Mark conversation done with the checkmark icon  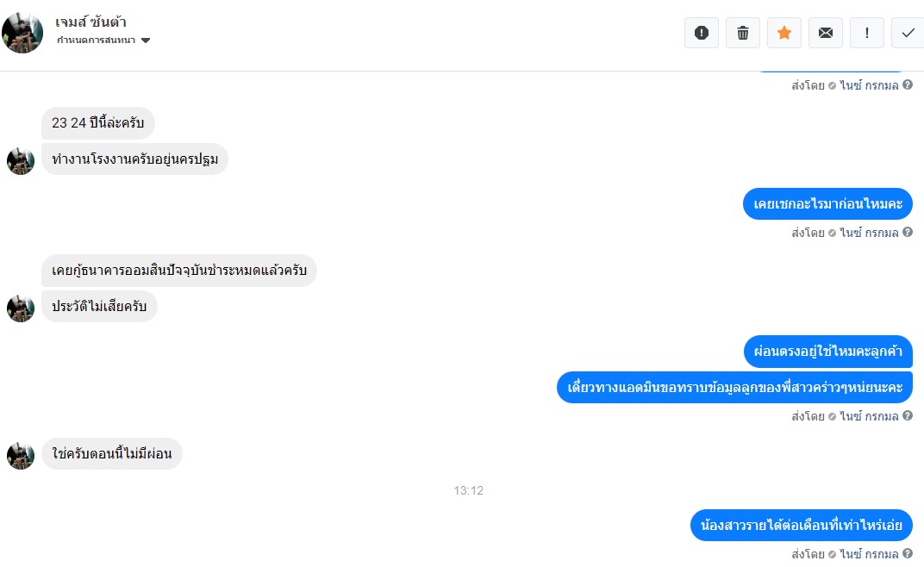coord(908,33)
